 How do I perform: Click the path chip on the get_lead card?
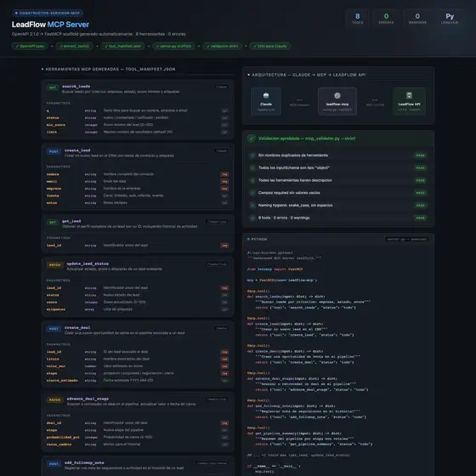tap(217, 222)
